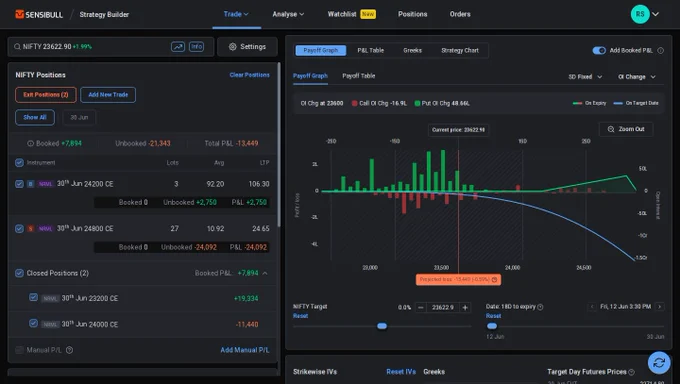Viewport: 680px width, 384px height.
Task: Uncheck the closed 30th Jun 24000 CE position
Action: coord(33,323)
